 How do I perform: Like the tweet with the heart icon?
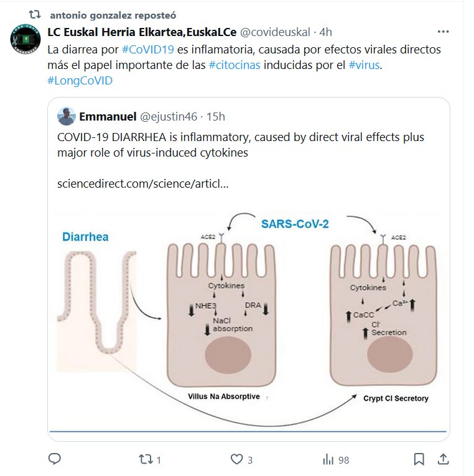[236, 459]
